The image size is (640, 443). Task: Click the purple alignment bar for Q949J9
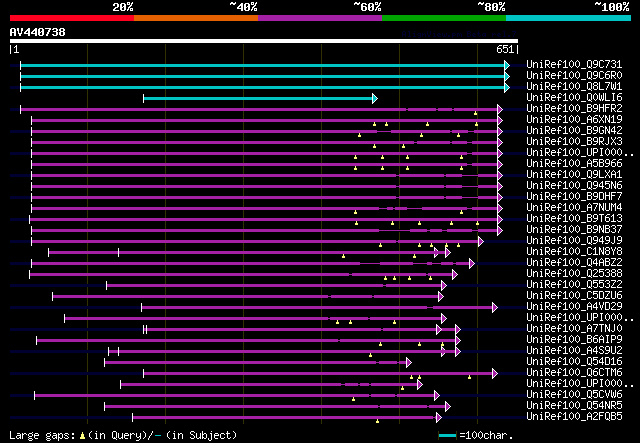coord(255,242)
